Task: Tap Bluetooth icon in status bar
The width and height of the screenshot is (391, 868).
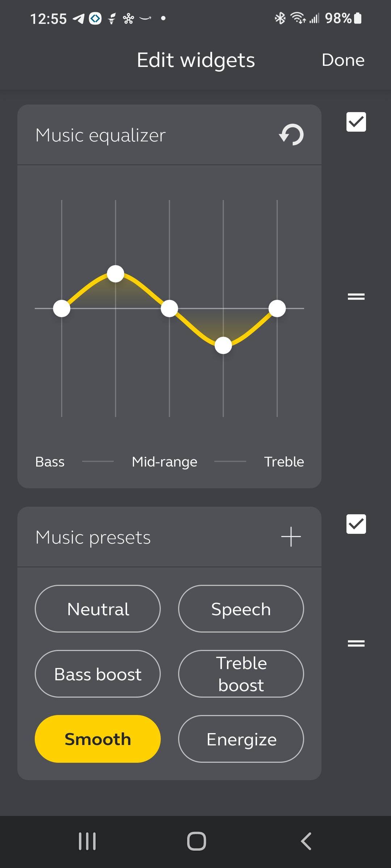Action: click(x=280, y=18)
